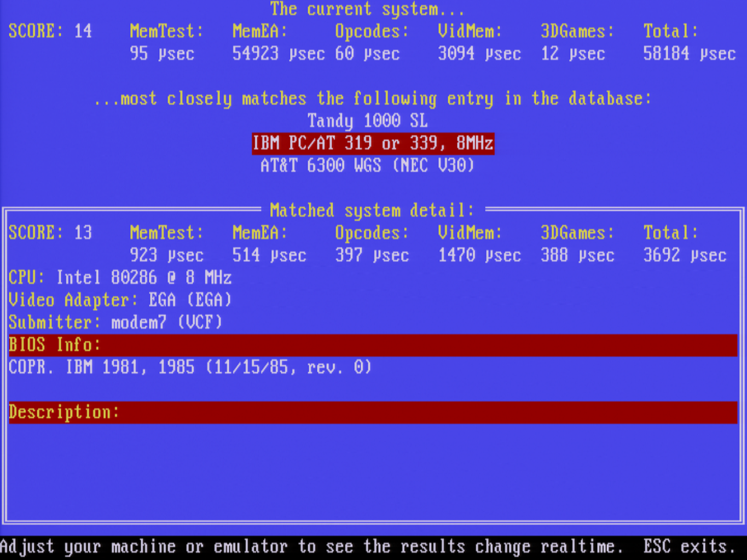Click the Video Adapter: EGA (EGA) line
The image size is (747, 560).
point(120,300)
